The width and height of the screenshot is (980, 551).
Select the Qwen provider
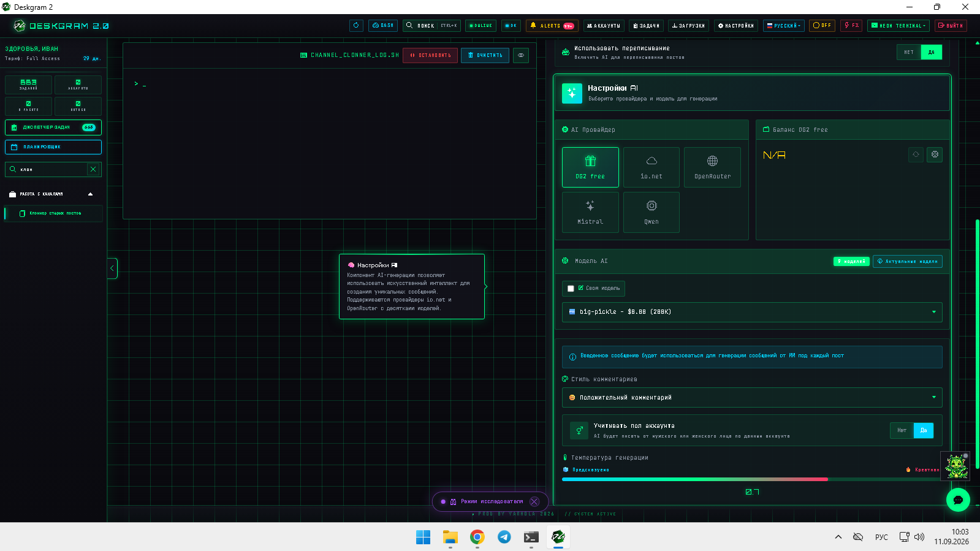651,212
